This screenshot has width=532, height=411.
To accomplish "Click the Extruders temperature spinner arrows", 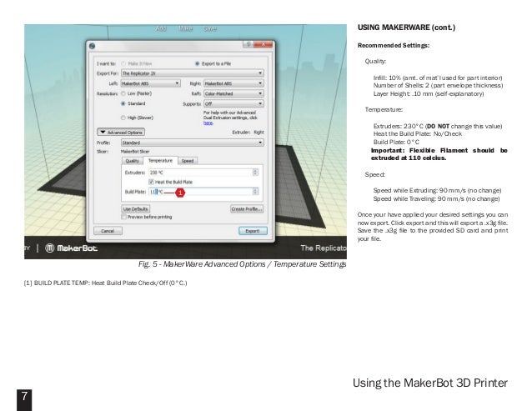I will pos(255,173).
